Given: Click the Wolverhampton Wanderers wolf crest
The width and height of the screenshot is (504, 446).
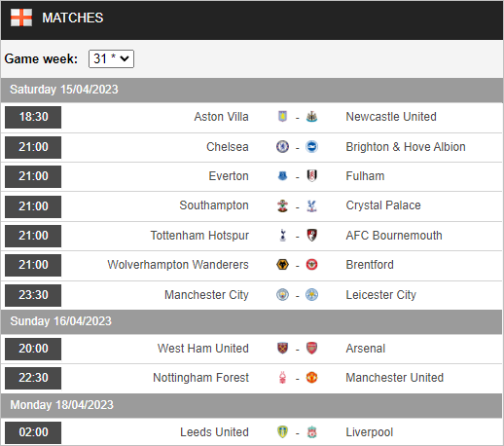Looking at the screenshot, I should 282,265.
